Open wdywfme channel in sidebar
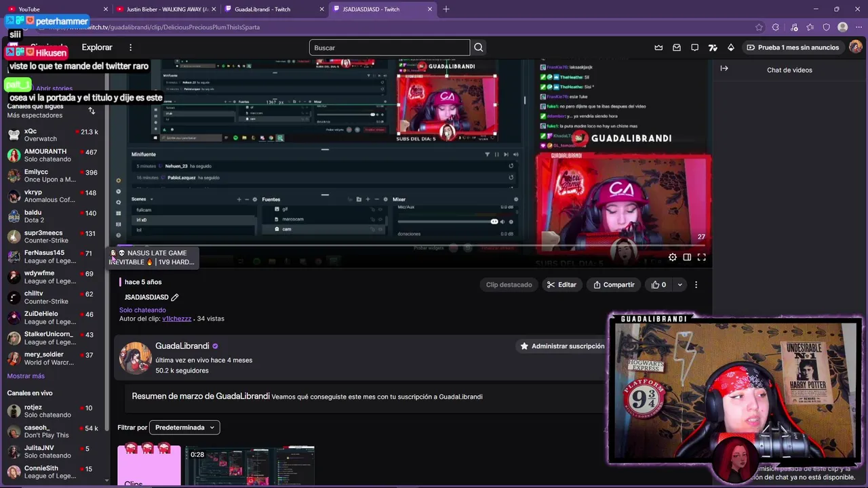Image resolution: width=868 pixels, height=488 pixels. click(x=53, y=277)
